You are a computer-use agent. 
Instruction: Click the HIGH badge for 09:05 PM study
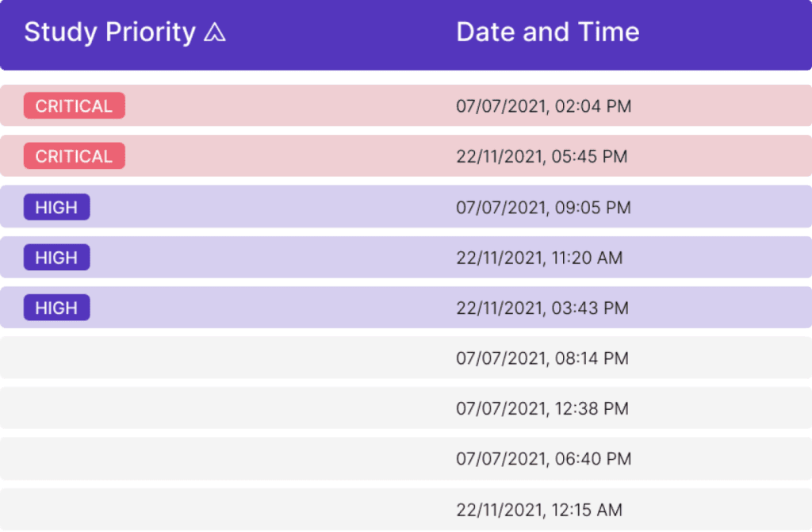(x=56, y=207)
